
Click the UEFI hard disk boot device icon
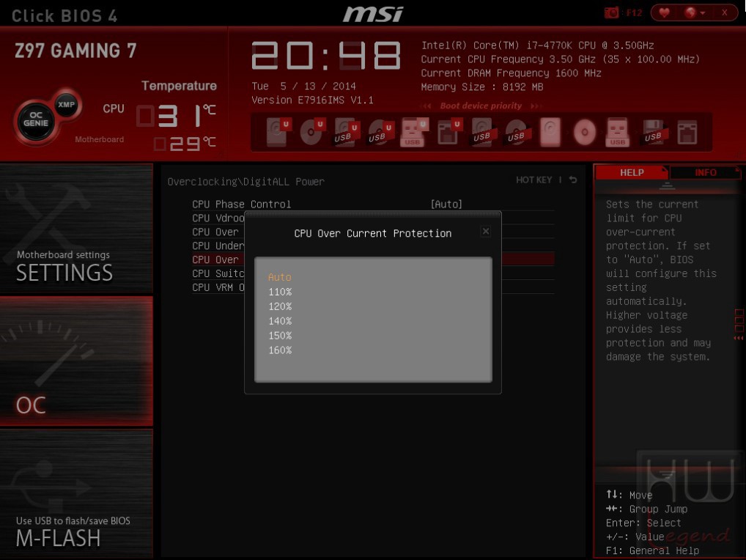278,132
